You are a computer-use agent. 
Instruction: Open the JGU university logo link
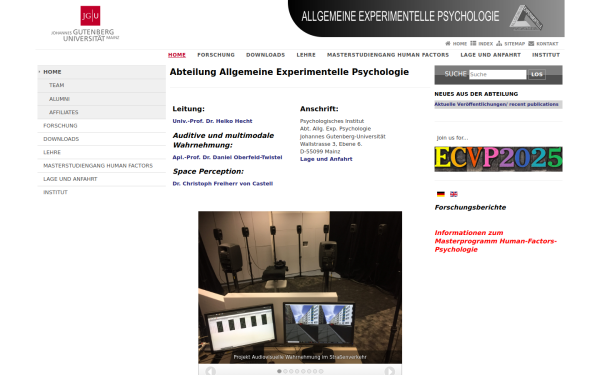pos(85,23)
